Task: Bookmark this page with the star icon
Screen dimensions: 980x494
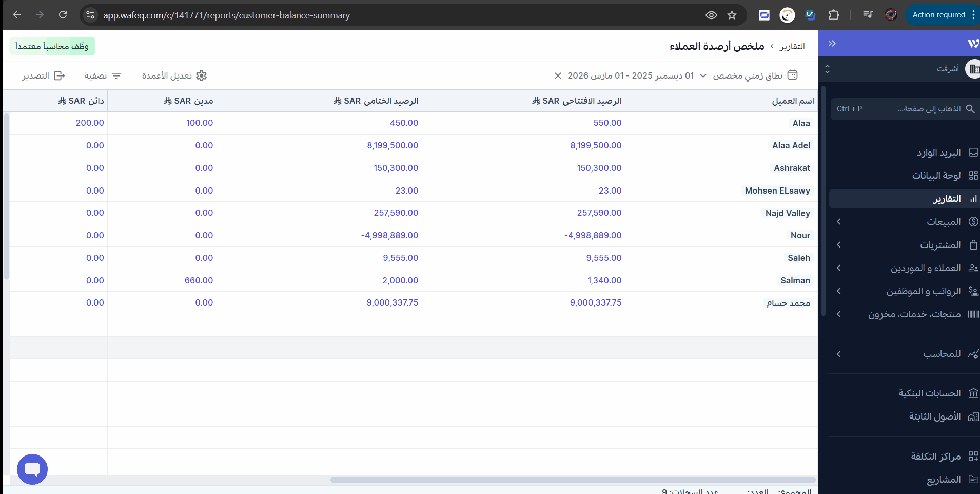Action: [732, 15]
